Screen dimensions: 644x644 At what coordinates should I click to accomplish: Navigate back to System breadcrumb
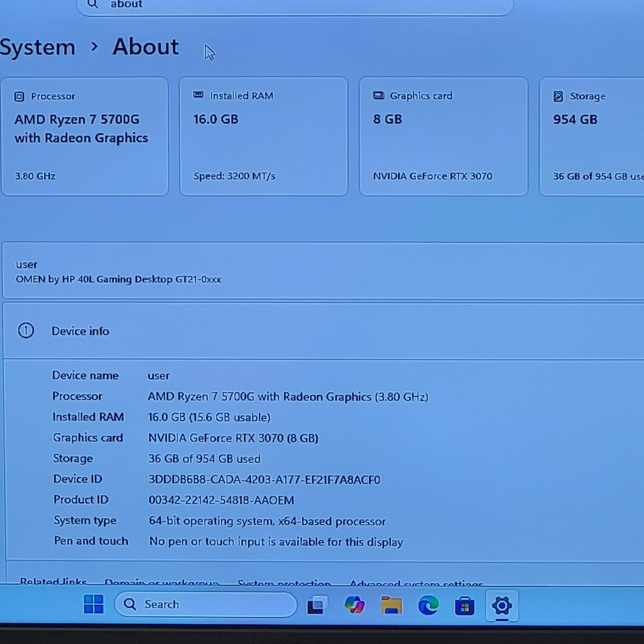pyautogui.click(x=37, y=47)
